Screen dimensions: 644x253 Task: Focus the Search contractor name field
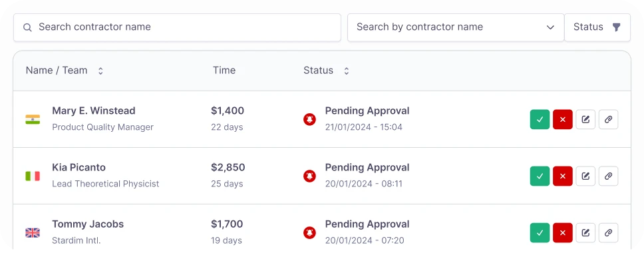click(178, 27)
